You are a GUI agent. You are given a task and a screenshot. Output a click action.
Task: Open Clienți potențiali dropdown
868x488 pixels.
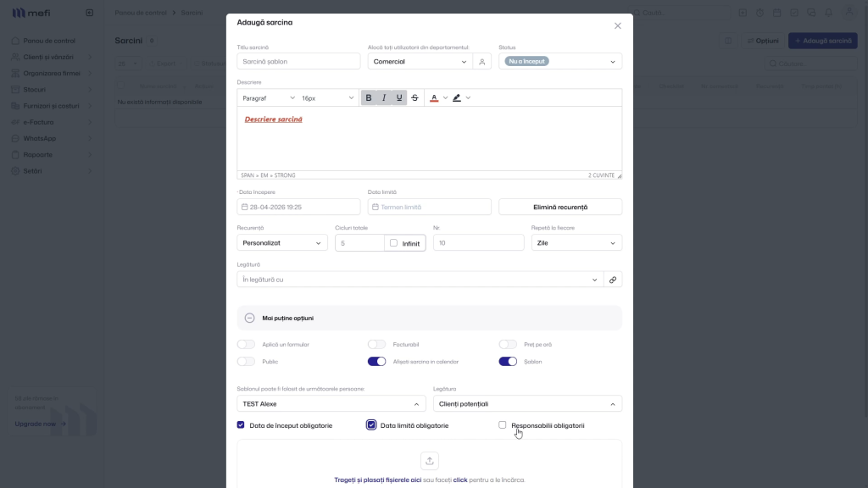tap(527, 404)
